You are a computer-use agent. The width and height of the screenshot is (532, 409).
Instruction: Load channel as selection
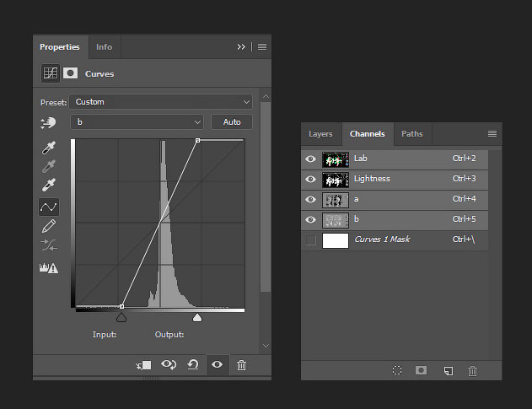pos(397,370)
